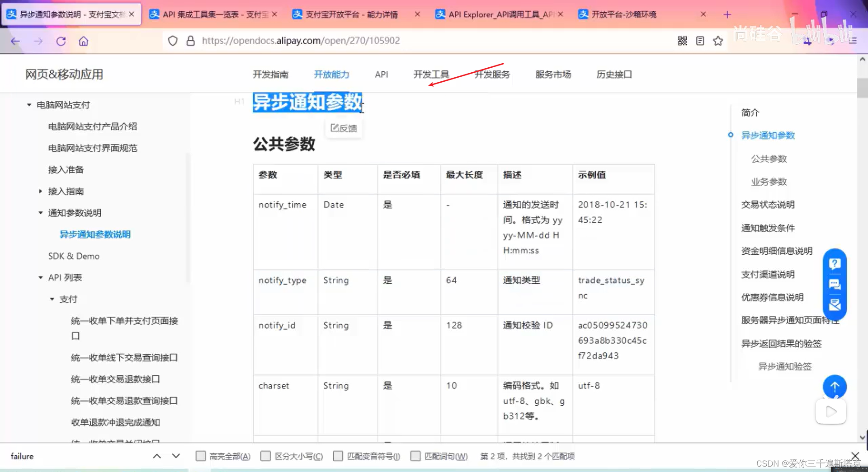868x472 pixels.
Task: Open the browser hamburger menu
Action: 853,41
